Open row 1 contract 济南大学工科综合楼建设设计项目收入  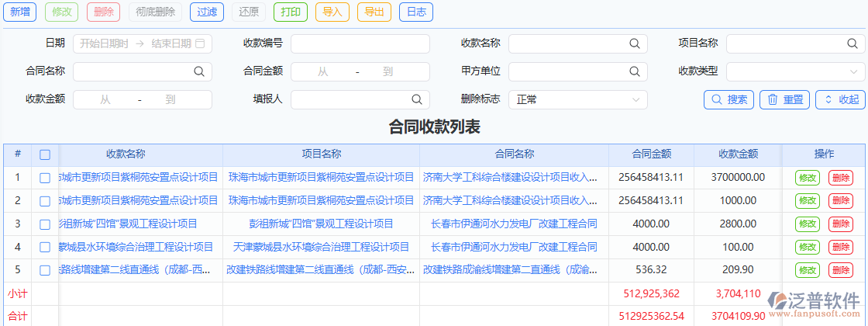[x=511, y=178]
